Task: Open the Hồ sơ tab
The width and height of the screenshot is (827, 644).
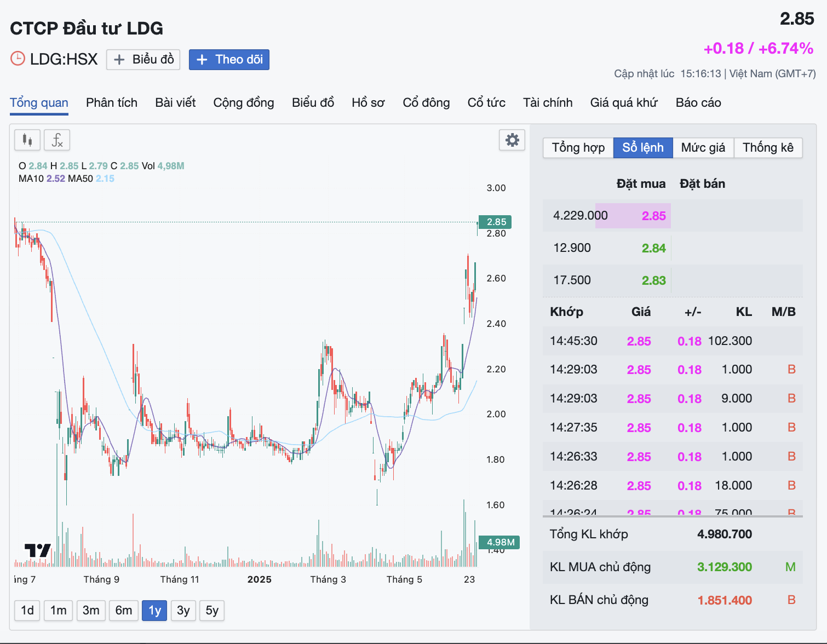Action: [368, 103]
